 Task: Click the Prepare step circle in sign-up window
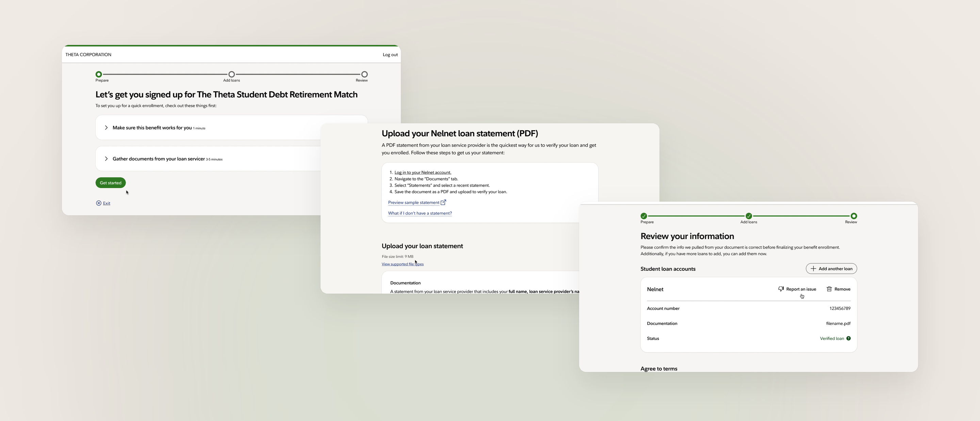point(99,74)
